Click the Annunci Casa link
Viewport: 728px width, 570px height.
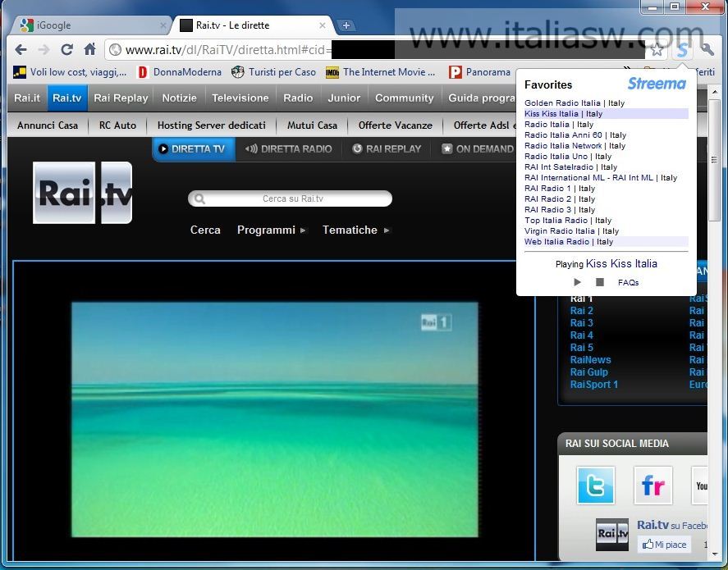(x=48, y=125)
